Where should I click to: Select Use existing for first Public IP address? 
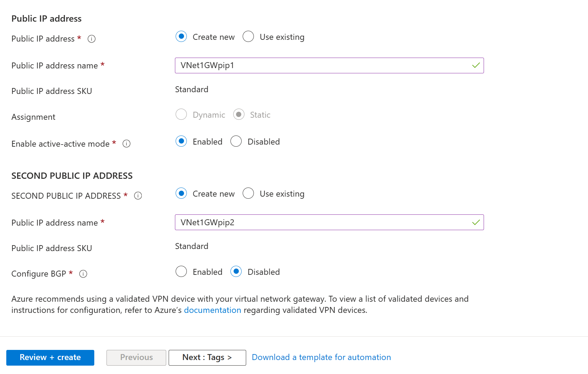pyautogui.click(x=248, y=36)
